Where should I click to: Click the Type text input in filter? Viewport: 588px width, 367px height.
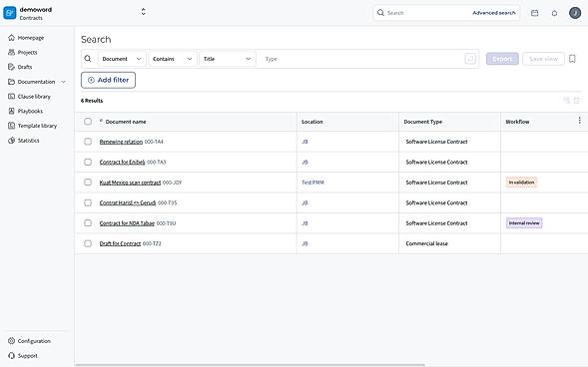361,59
